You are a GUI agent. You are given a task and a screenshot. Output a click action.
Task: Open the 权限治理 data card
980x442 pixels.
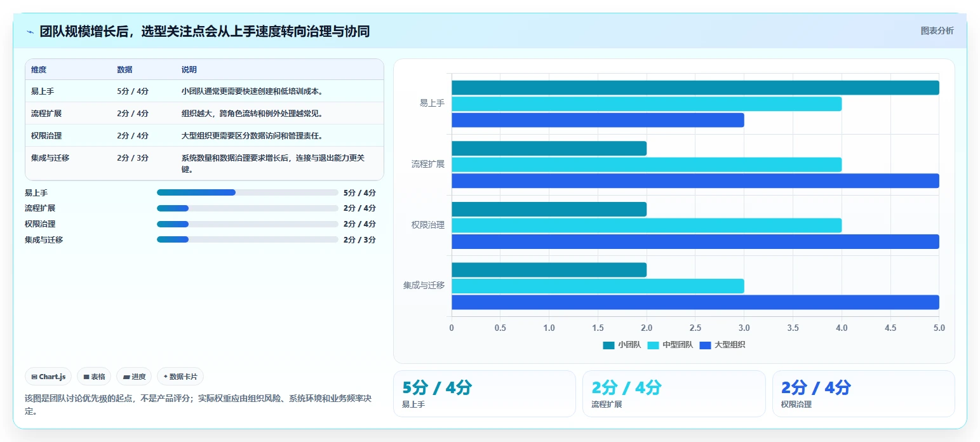coord(863,394)
